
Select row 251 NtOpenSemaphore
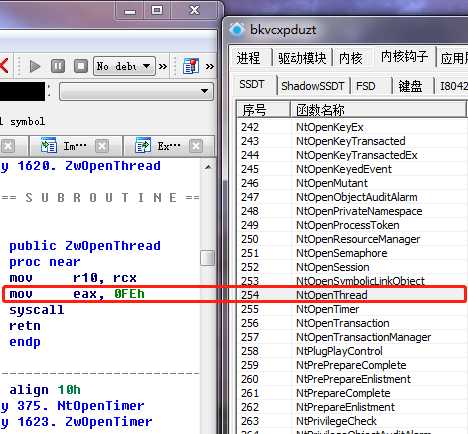click(x=352, y=253)
